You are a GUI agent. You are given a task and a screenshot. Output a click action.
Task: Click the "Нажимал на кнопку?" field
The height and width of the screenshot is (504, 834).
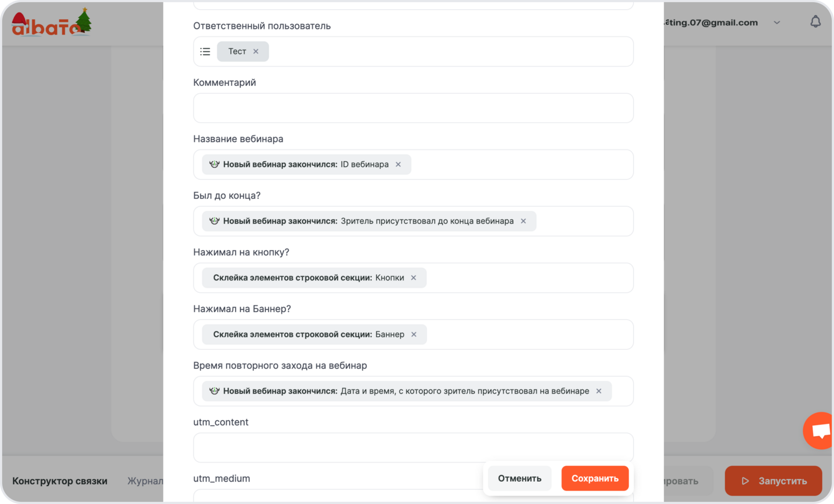coord(526,278)
